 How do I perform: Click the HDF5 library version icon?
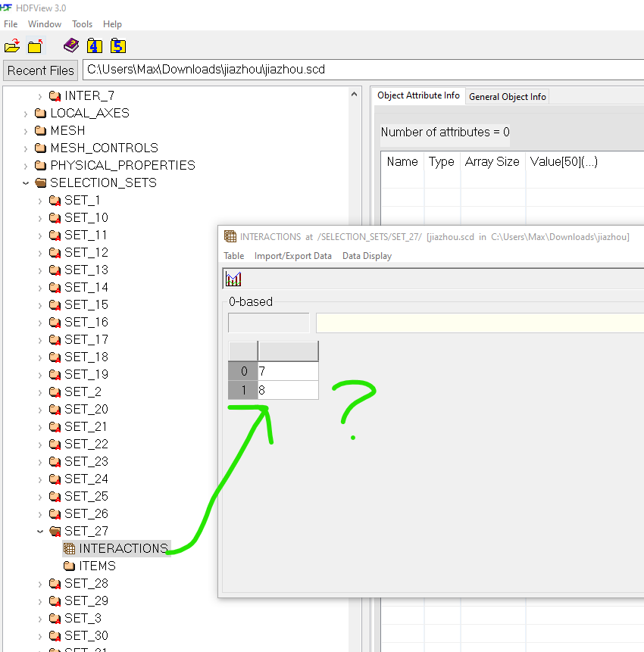pos(118,45)
